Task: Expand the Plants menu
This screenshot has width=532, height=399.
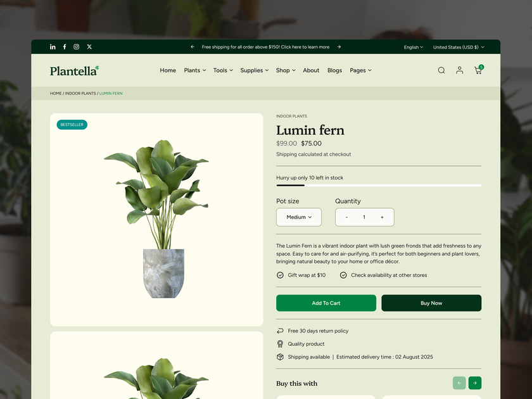Action: pyautogui.click(x=195, y=70)
